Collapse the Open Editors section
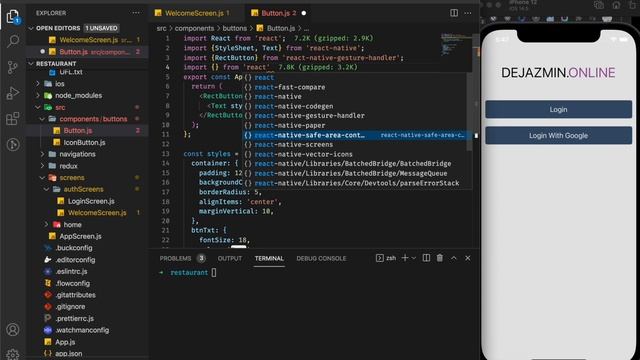640x360 pixels. pyautogui.click(x=31, y=28)
